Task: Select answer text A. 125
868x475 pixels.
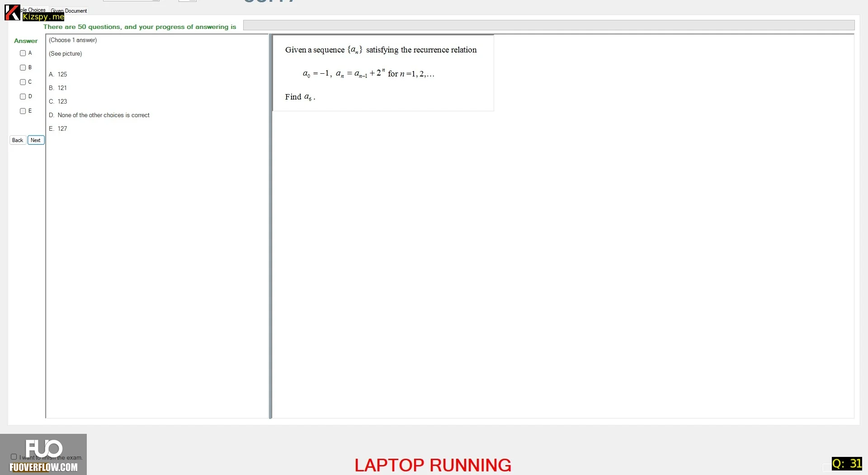Action: [58, 74]
